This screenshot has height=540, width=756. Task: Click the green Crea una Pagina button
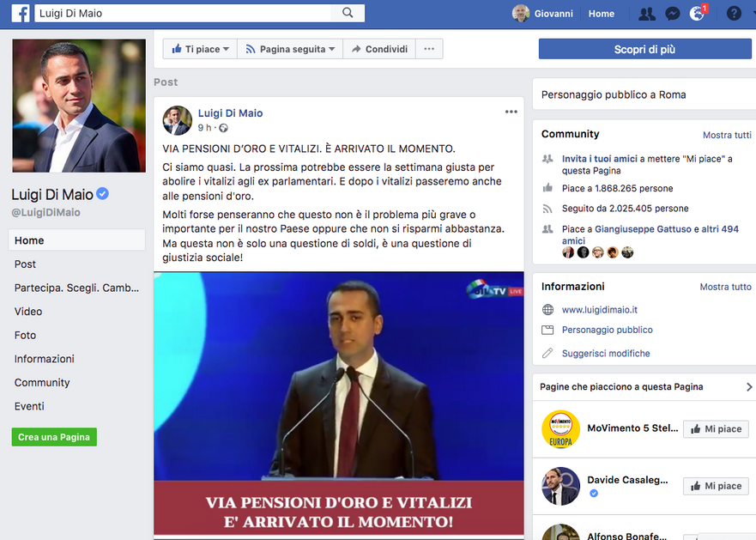point(54,437)
